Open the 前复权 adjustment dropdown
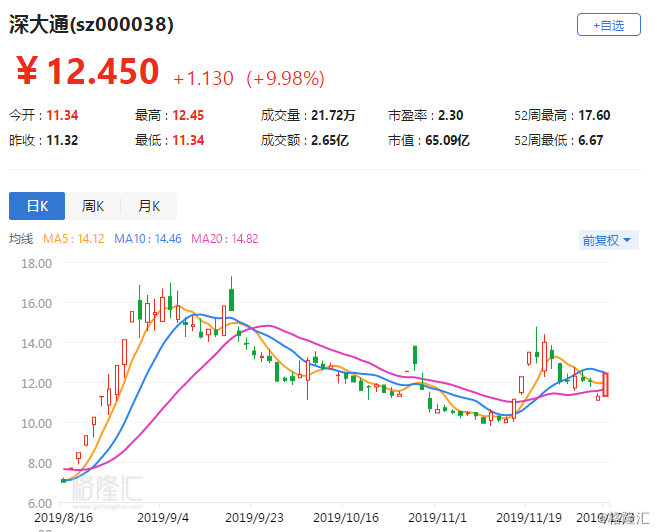 (608, 240)
